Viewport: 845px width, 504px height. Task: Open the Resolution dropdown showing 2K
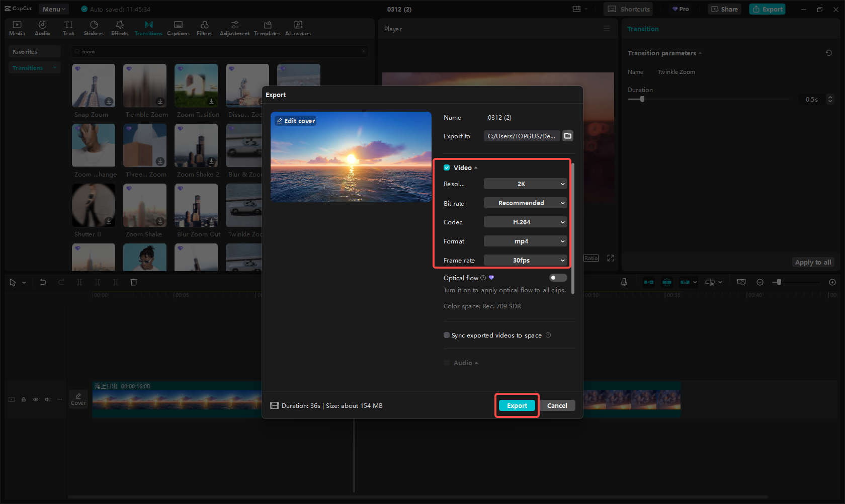click(526, 184)
